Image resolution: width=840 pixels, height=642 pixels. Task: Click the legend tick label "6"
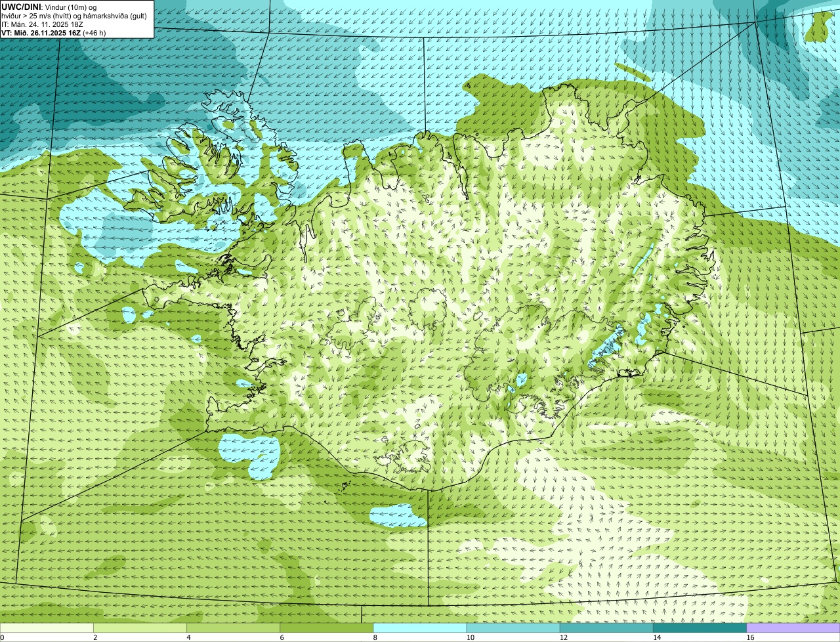[x=282, y=637]
